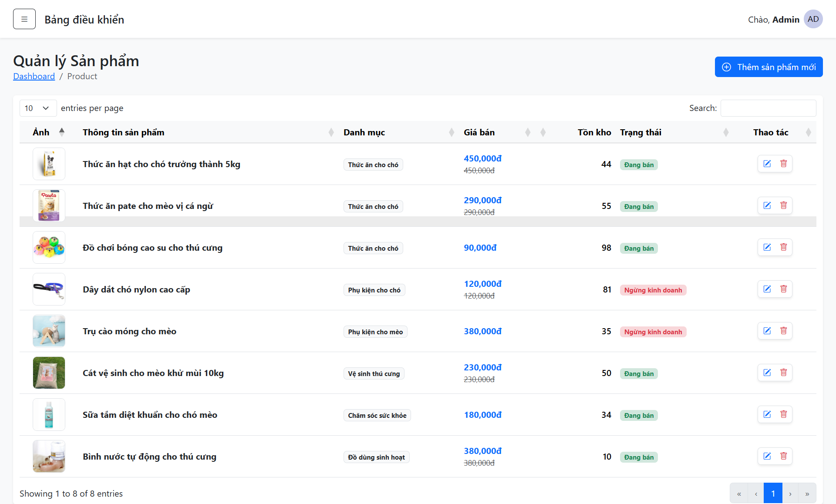Delete the Thức ăn pate cho mèo product
Screen dimensions: 836x504
[x=783, y=205]
